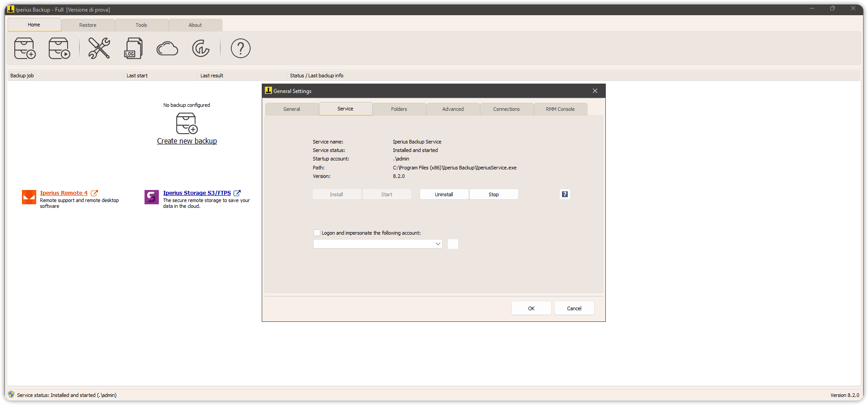Click external link icon beside Iperius Storage S3/FTPS
868x405 pixels.
point(237,193)
